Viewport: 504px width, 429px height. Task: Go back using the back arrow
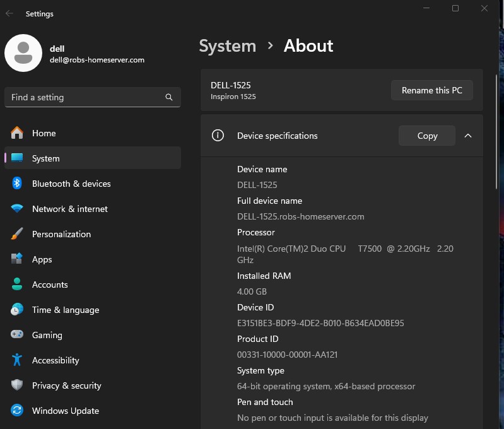click(9, 13)
